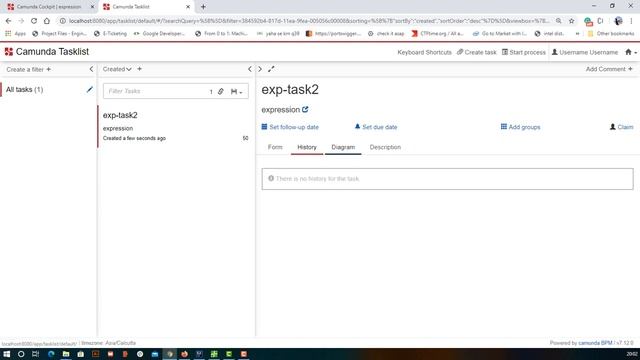Click the zoom magnifier icon in address bar
This screenshot has height=360, width=640.
click(x=558, y=21)
